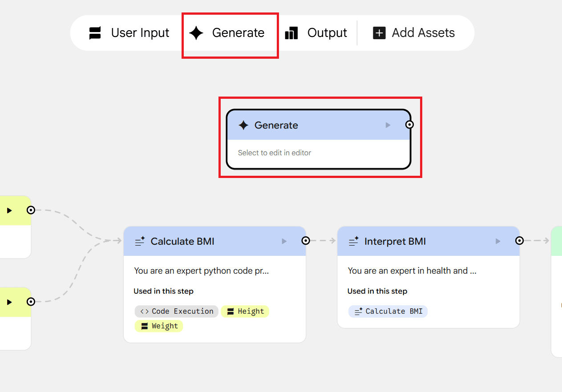Click the Output chart toolbar button
Image resolution: width=562 pixels, height=392 pixels.
[316, 33]
